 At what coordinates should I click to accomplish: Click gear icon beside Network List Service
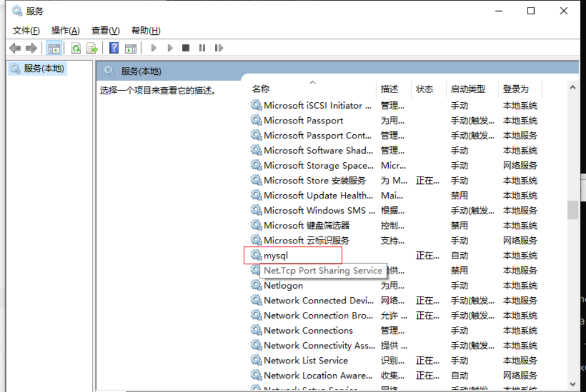pos(256,360)
